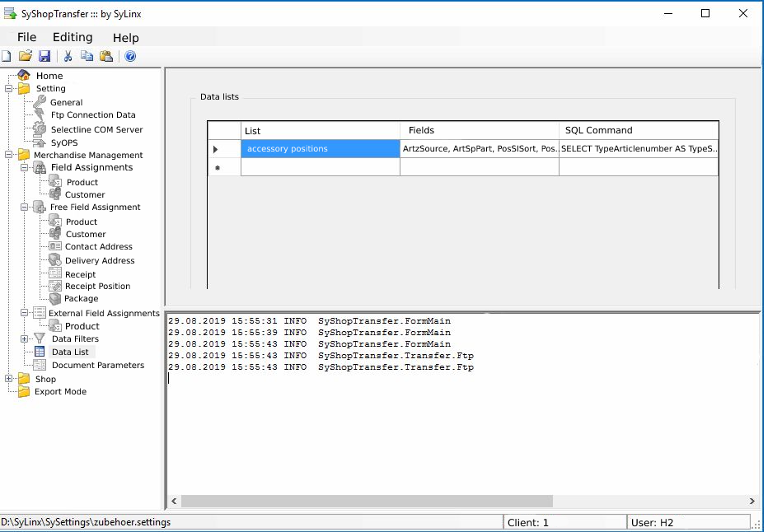Click the Cut scissors toolbar icon
768x532 pixels.
click(x=68, y=56)
